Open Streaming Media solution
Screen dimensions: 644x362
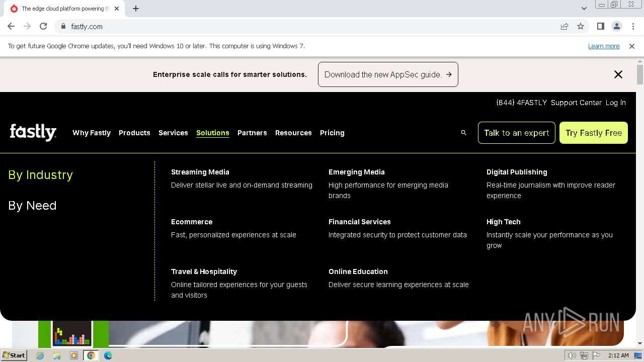[x=200, y=172]
